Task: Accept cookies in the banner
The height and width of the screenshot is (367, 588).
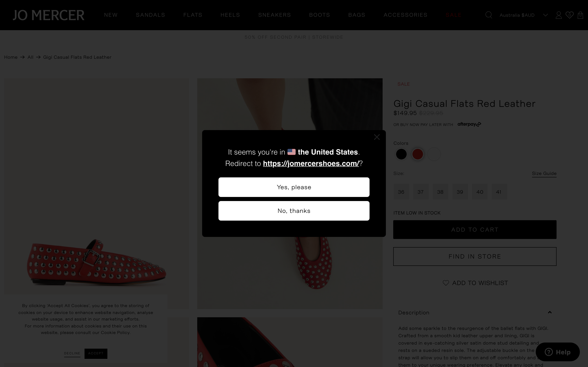Action: [x=96, y=353]
